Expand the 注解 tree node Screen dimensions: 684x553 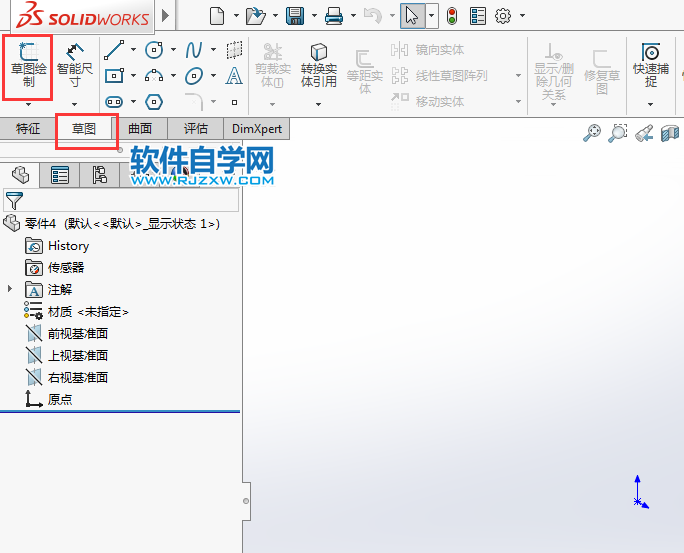tap(10, 289)
